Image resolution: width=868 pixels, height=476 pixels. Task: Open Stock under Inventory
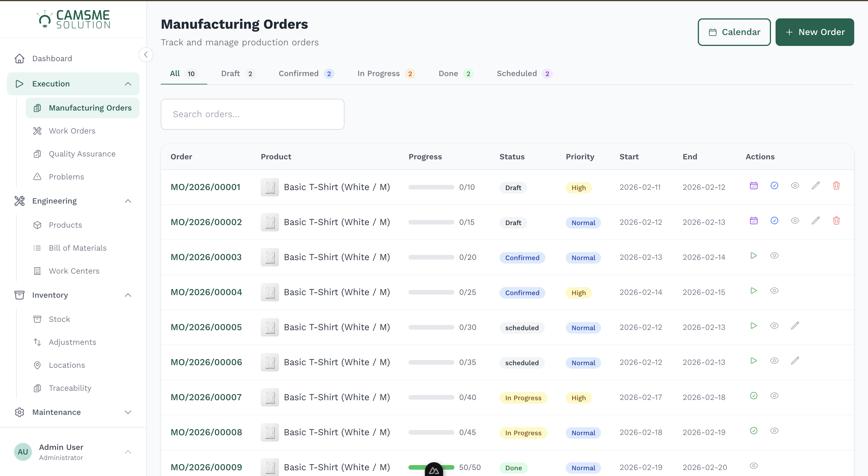[59, 319]
